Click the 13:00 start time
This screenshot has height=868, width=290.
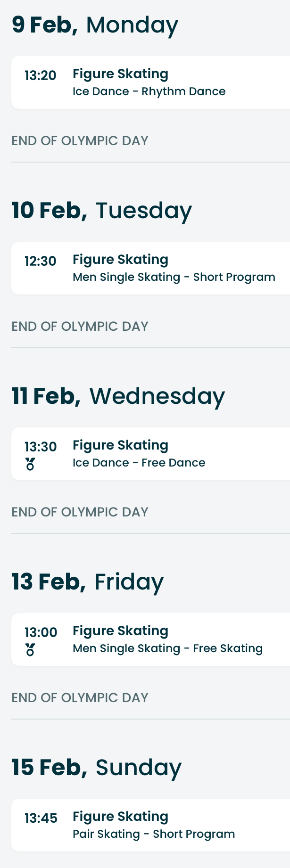(x=41, y=632)
